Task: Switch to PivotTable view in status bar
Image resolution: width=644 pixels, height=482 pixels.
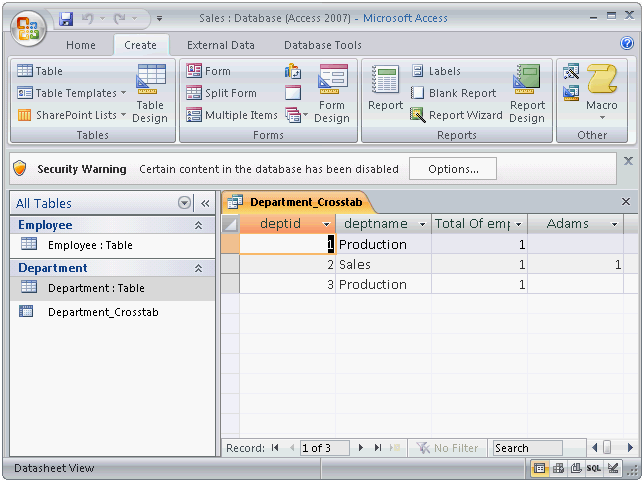Action: (x=559, y=468)
